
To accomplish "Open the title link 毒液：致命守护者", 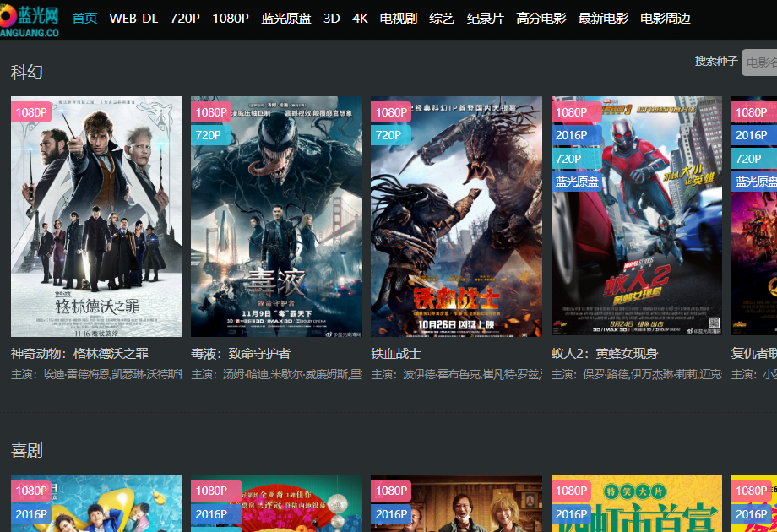I will tap(241, 353).
